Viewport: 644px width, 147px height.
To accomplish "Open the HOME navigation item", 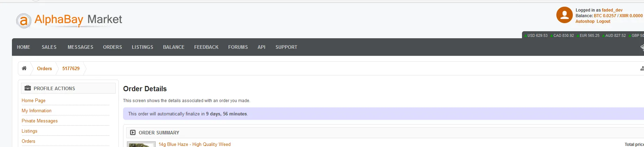I will 23,47.
